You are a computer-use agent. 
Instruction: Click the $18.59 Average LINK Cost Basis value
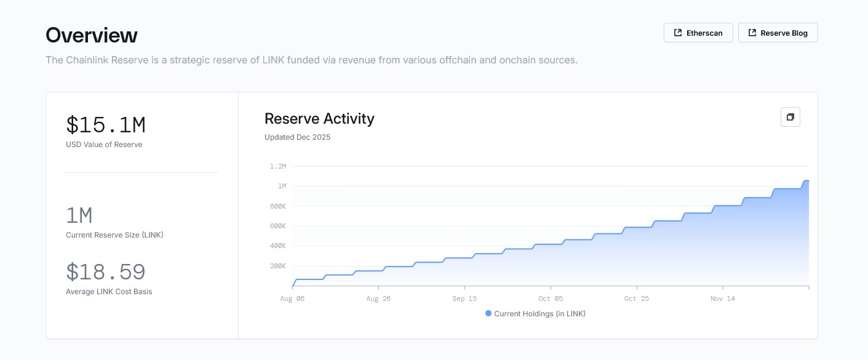[x=105, y=271]
